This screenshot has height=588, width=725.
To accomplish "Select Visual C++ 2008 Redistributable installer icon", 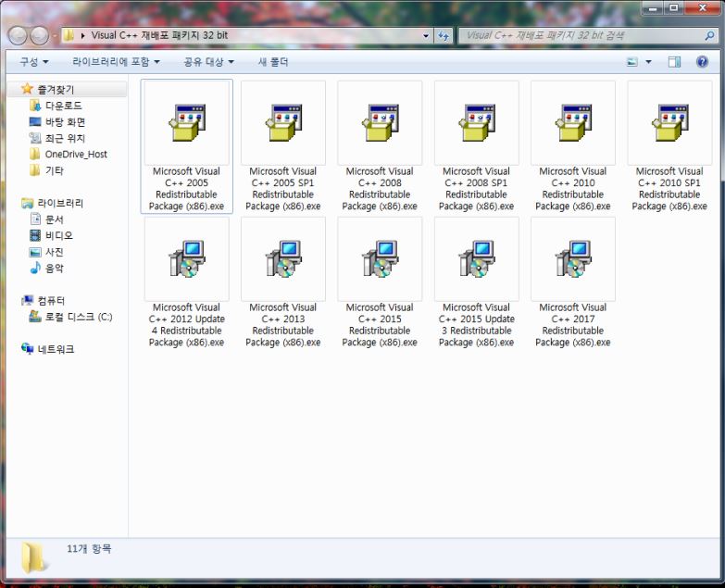I will tap(380, 123).
